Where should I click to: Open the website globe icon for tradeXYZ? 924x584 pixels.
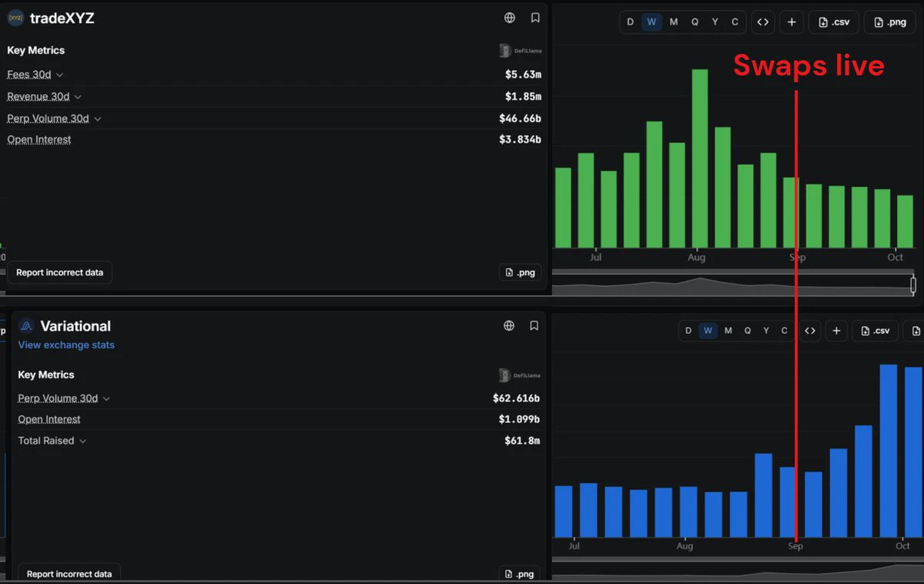click(x=510, y=18)
